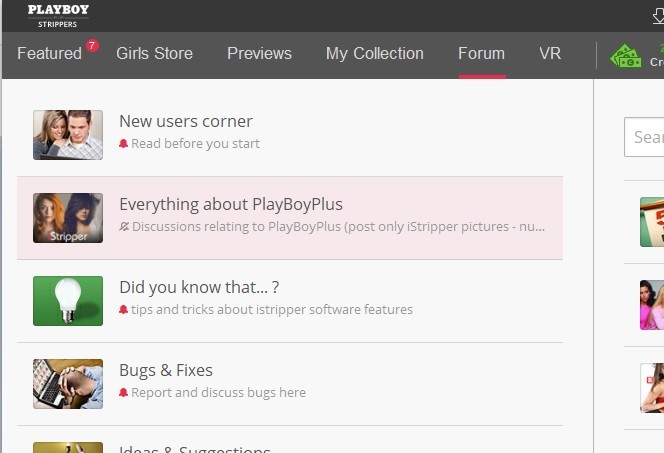Screen dimensions: 664x453
Task: Open the 'New users corner' forum link
Action: (x=185, y=122)
